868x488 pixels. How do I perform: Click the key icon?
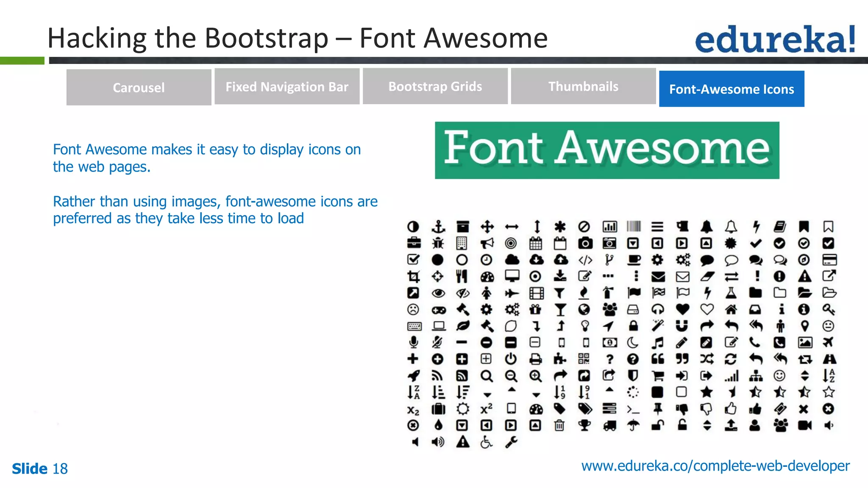pyautogui.click(x=829, y=309)
